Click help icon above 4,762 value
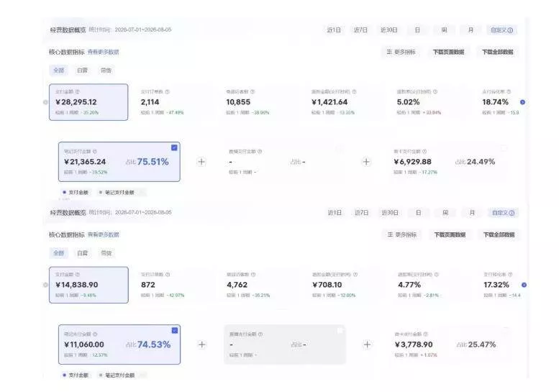 coord(253,275)
